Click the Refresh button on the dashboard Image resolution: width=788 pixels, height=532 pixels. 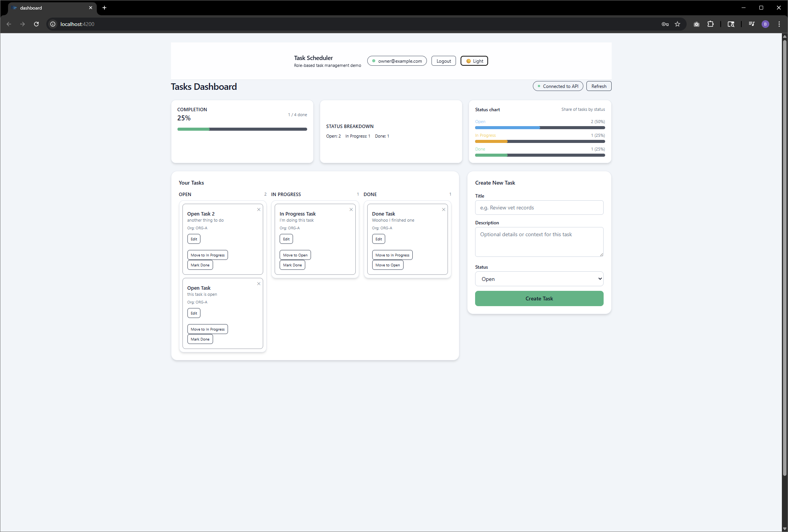[x=599, y=86]
